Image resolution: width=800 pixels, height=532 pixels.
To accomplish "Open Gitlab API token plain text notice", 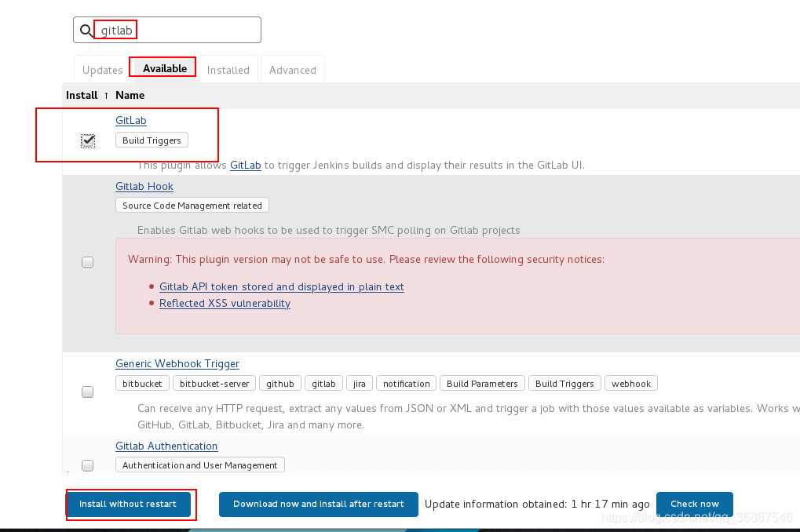I will coord(282,286).
